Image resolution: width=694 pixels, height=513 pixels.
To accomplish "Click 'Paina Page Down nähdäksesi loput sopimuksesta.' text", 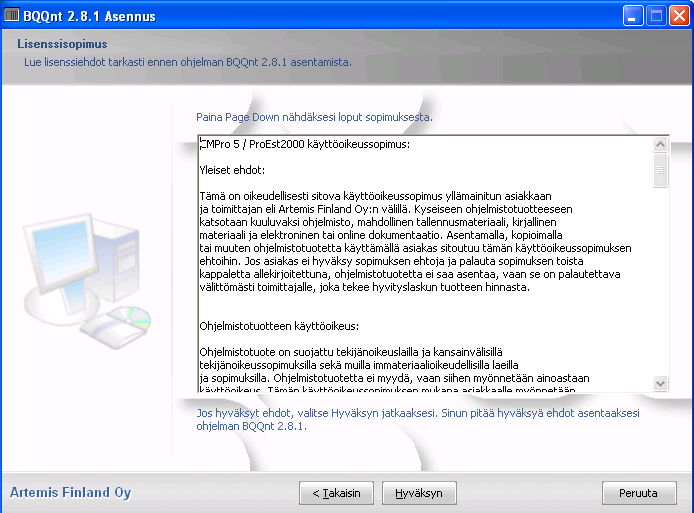I will point(314,117).
